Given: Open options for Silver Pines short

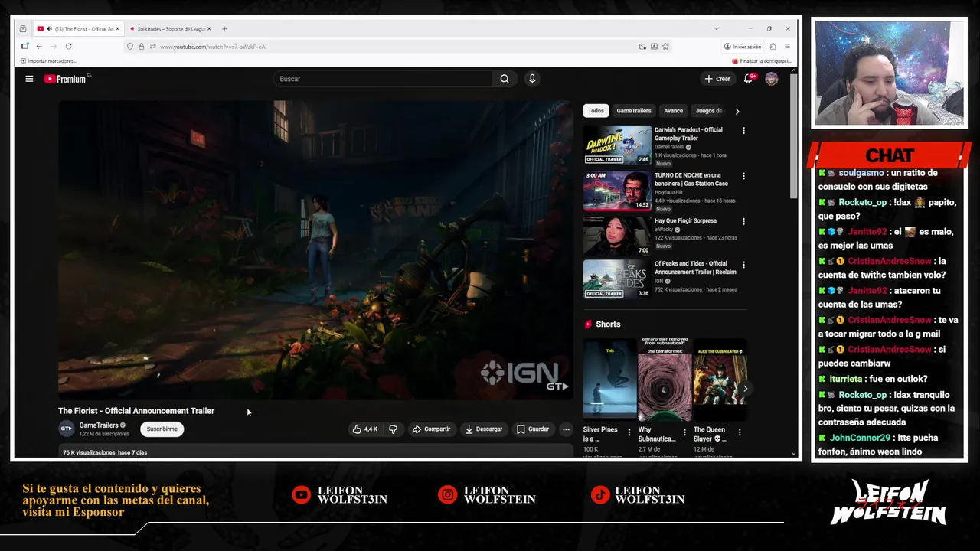Looking at the screenshot, I should tap(629, 432).
